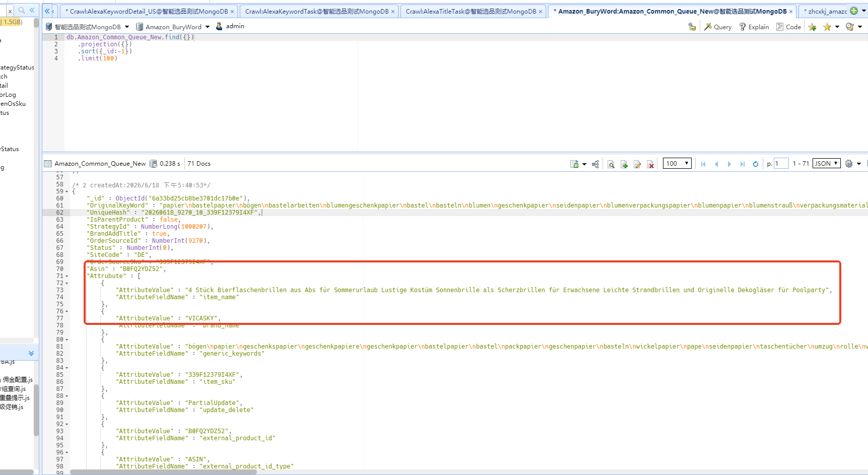
Task: Click the edit document icon
Action: [637, 164]
